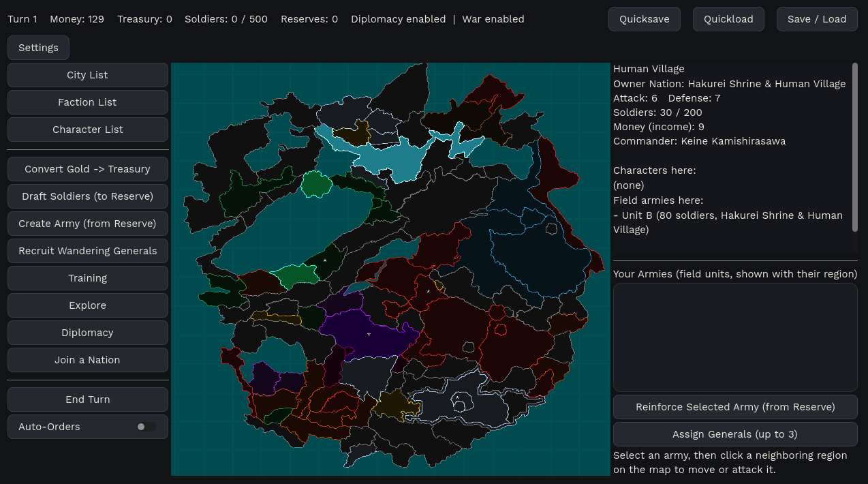Click 'Owner Nation: Hakurei Shrine & Human Village' text
The height and width of the screenshot is (484, 868).
click(x=729, y=84)
